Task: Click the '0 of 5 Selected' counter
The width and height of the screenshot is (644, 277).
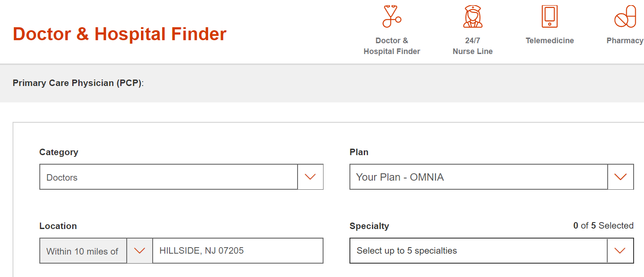Action: tap(603, 226)
